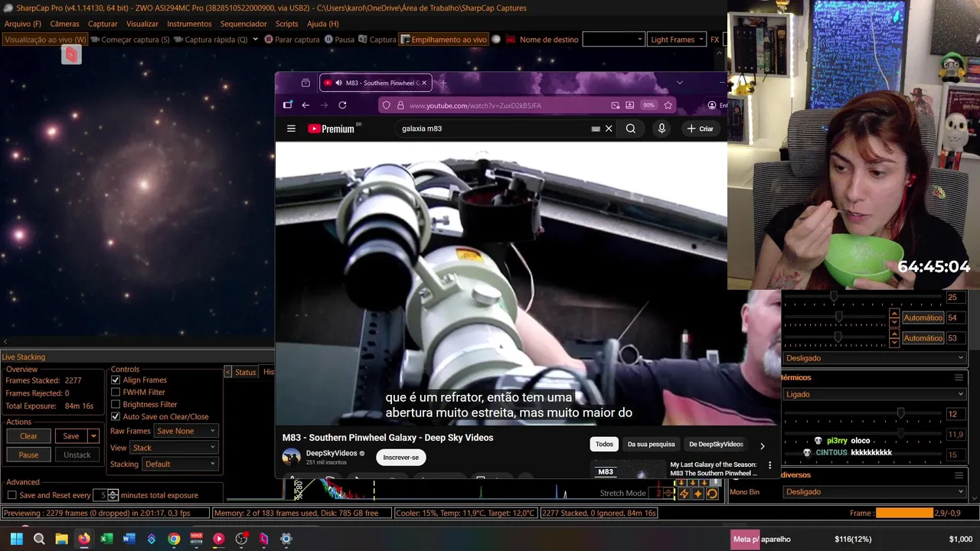Open the 'Ligado' dropdown under térmicos
Viewport: 980px width, 551px height.
874,394
